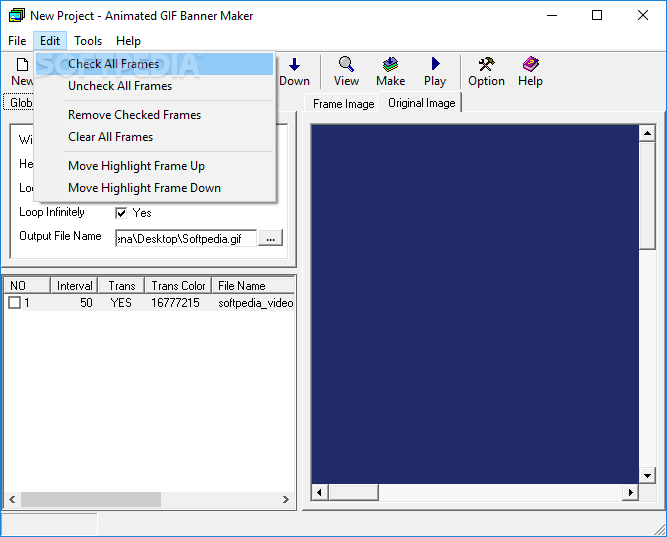Click the Trans Color column header
Image resolution: width=667 pixels, height=537 pixels.
(x=178, y=286)
